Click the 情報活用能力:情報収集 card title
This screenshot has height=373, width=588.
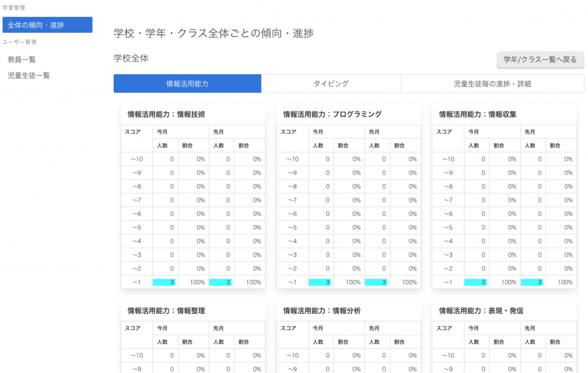point(477,114)
